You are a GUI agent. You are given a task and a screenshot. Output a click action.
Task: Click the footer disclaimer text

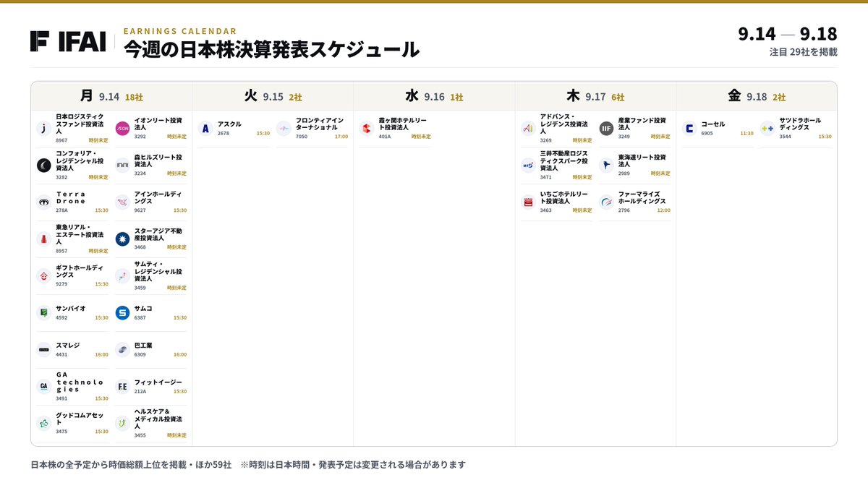click(x=248, y=465)
